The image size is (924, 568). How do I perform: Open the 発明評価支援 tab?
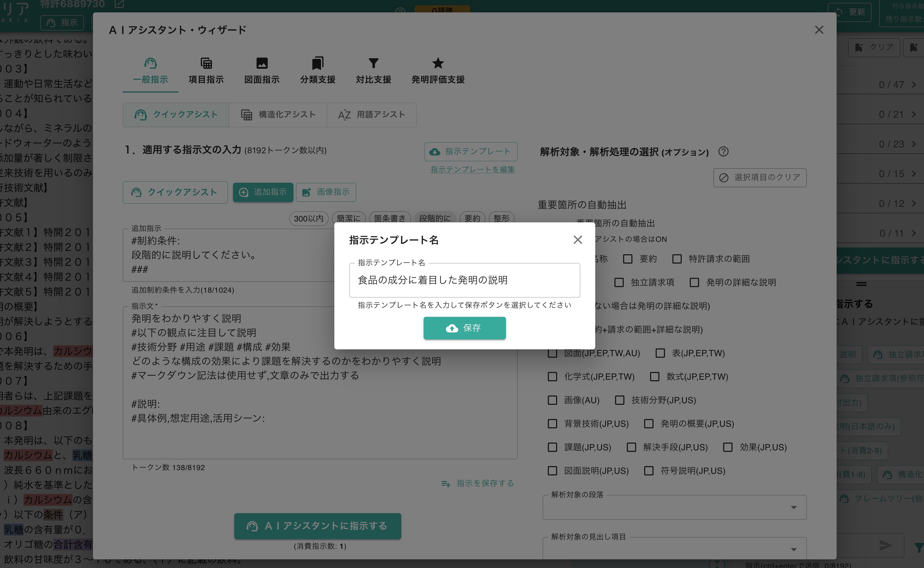click(438, 71)
